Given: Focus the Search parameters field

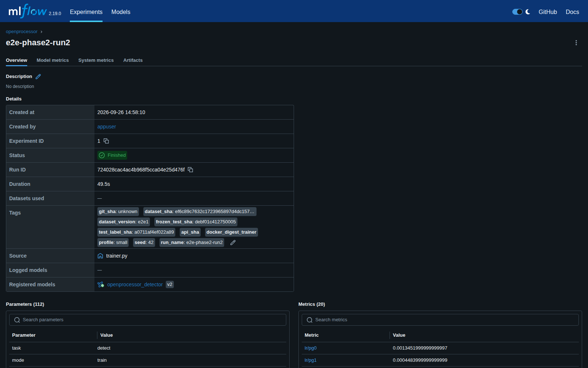Looking at the screenshot, I should coord(148,320).
